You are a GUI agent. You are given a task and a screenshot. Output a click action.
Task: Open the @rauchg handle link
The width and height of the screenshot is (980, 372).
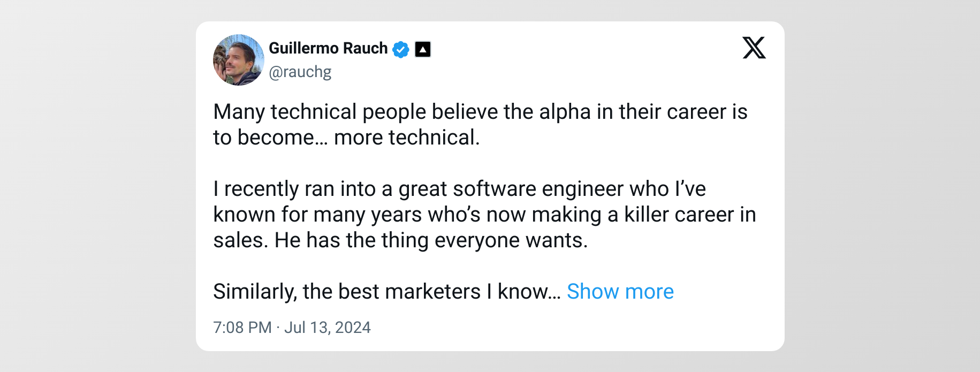pyautogui.click(x=300, y=72)
